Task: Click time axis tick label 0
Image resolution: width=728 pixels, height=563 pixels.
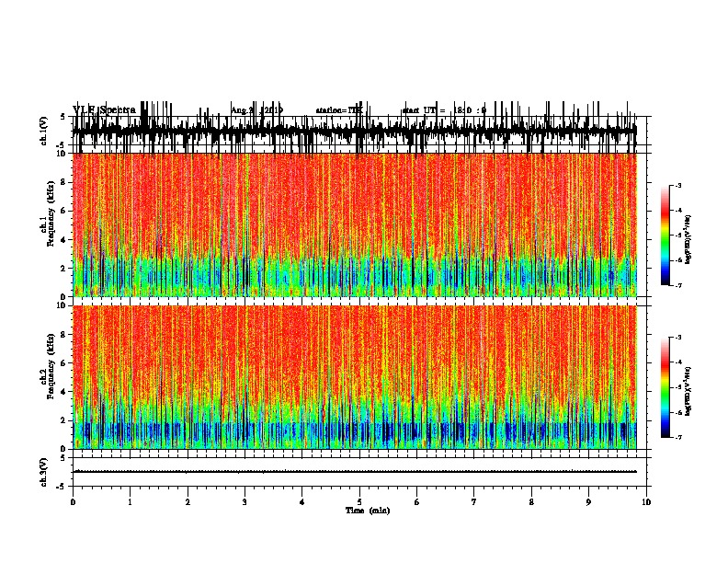Action: (x=73, y=502)
